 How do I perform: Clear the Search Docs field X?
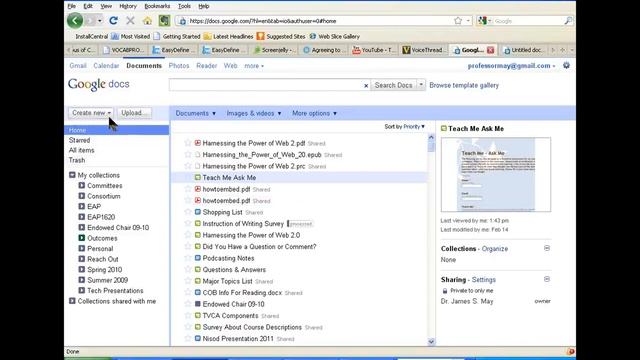pos(366,85)
